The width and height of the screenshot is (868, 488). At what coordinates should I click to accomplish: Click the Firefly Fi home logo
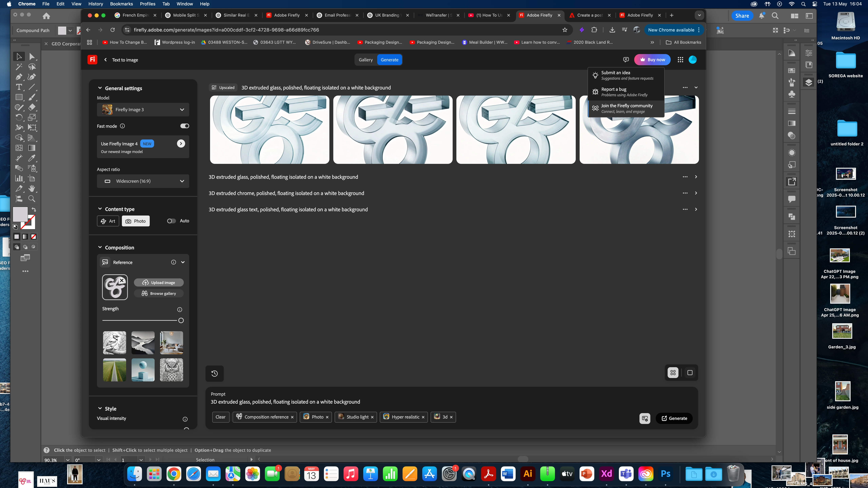click(x=92, y=60)
